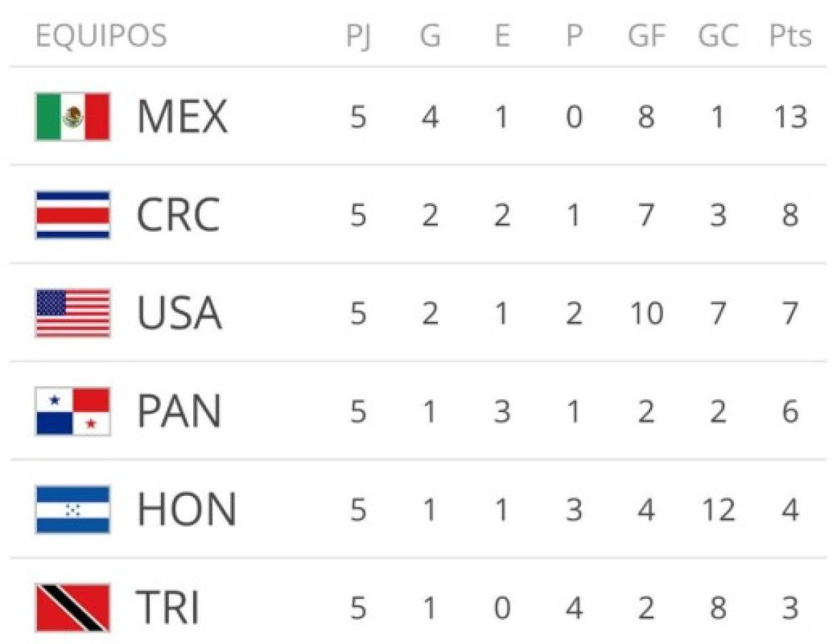Screen dimensions: 837x644
Task: Click the PJ column header
Action: [x=358, y=36]
